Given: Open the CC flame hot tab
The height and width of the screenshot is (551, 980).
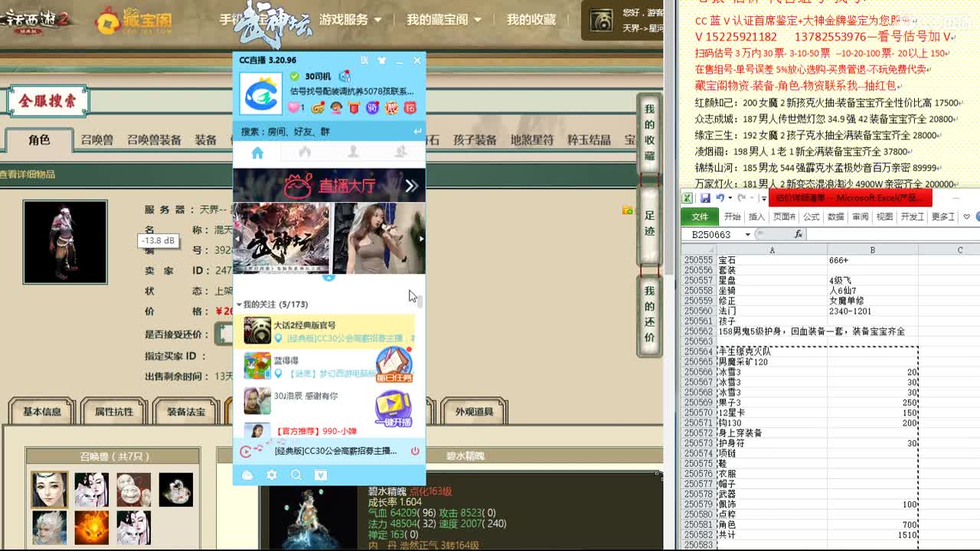Looking at the screenshot, I should click(x=305, y=152).
